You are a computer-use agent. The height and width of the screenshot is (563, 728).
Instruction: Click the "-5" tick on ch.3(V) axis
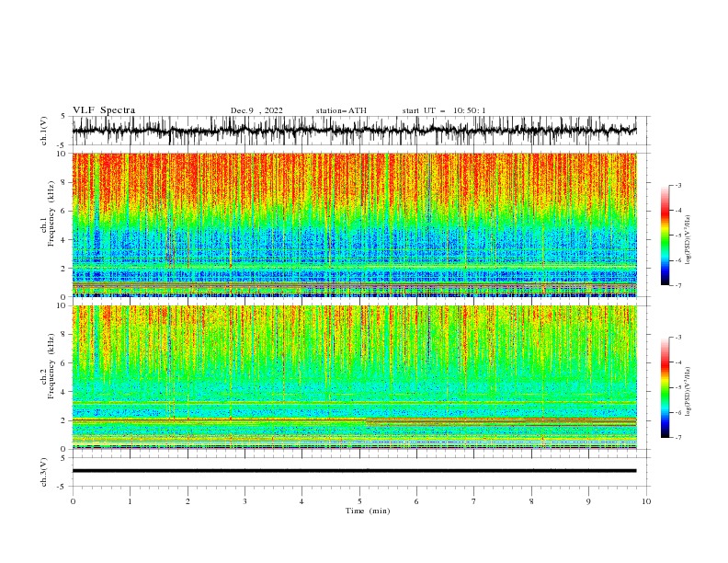tap(63, 487)
